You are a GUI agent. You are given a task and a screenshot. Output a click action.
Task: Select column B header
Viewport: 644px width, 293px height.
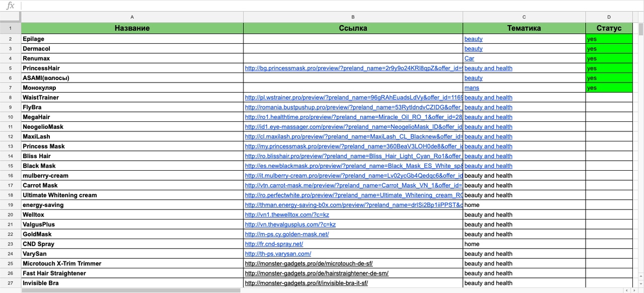353,17
